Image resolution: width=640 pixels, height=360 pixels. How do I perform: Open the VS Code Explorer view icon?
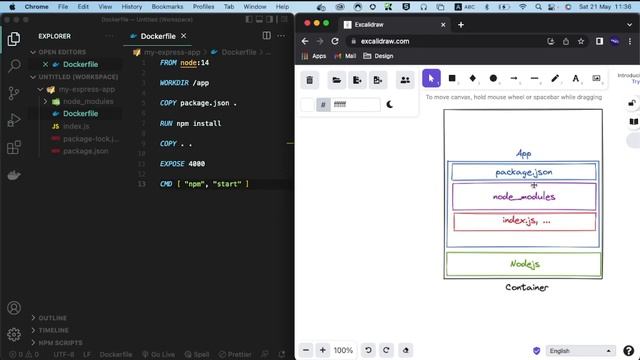(x=14, y=39)
